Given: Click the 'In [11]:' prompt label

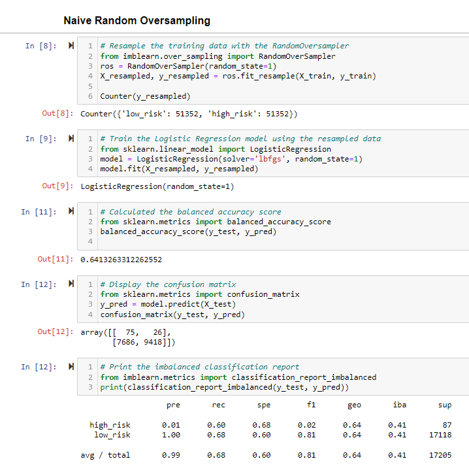Looking at the screenshot, I should point(39,212).
